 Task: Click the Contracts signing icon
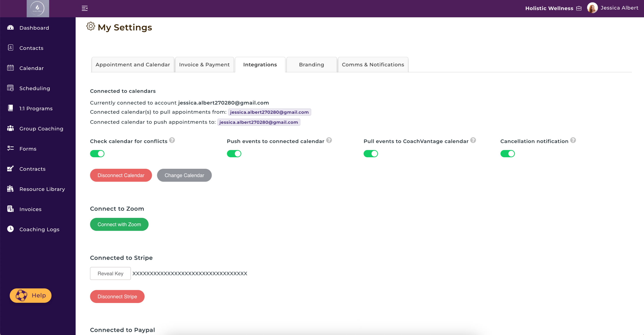[x=10, y=169]
